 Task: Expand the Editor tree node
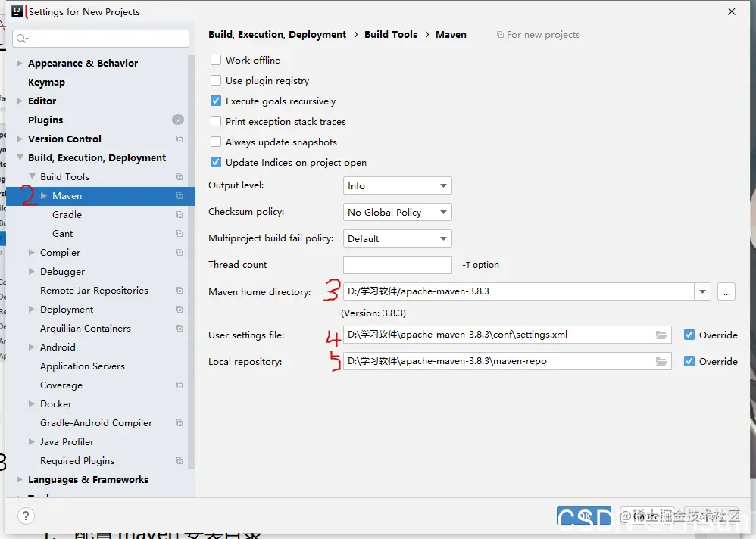pos(19,101)
